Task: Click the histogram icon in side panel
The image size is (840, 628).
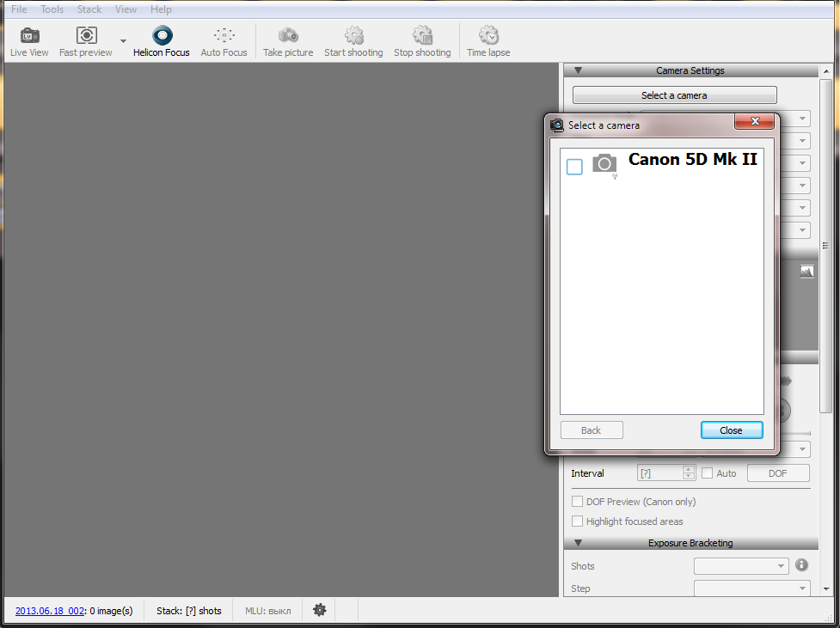Action: (806, 271)
